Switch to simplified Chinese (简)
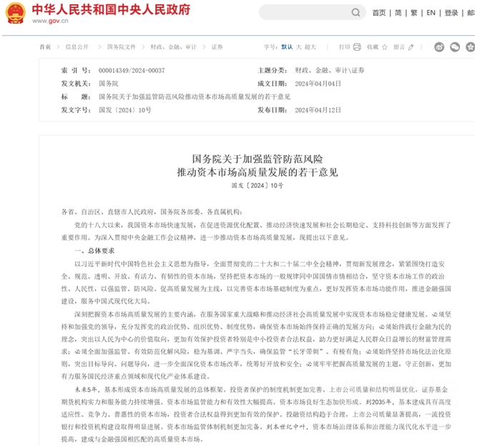The width and height of the screenshot is (477, 448). (398, 13)
